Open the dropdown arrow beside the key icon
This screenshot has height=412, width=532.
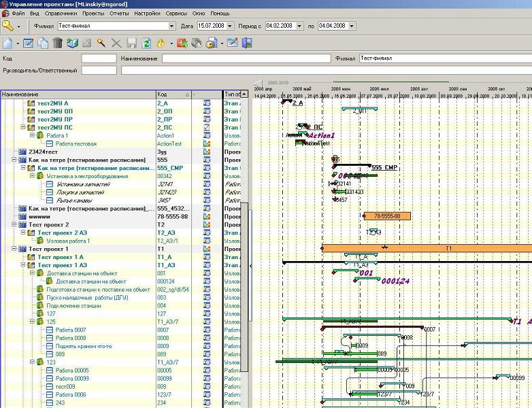pos(18,26)
